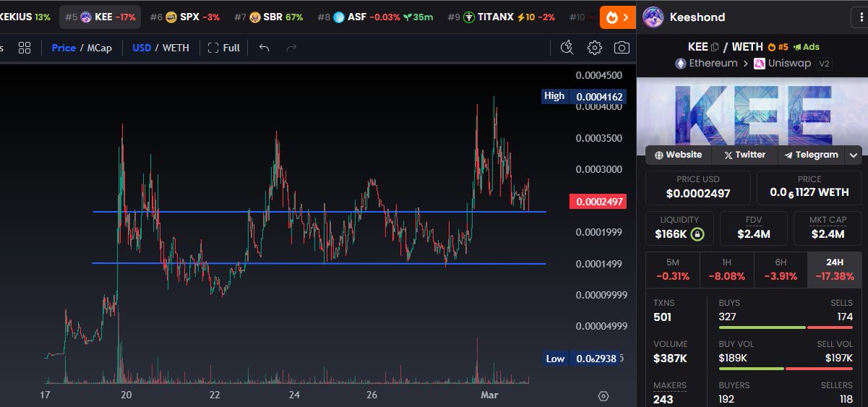Open the Website link
The width and height of the screenshot is (868, 407).
(678, 155)
